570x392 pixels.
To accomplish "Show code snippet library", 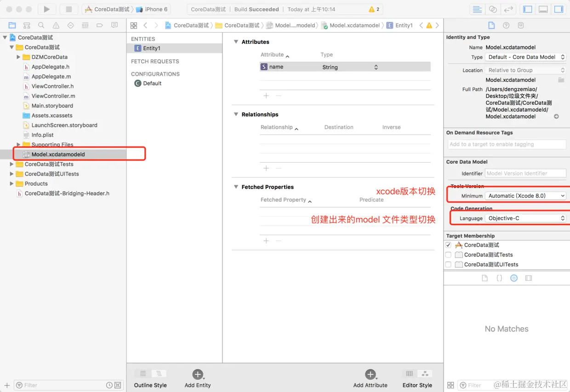I will point(499,278).
